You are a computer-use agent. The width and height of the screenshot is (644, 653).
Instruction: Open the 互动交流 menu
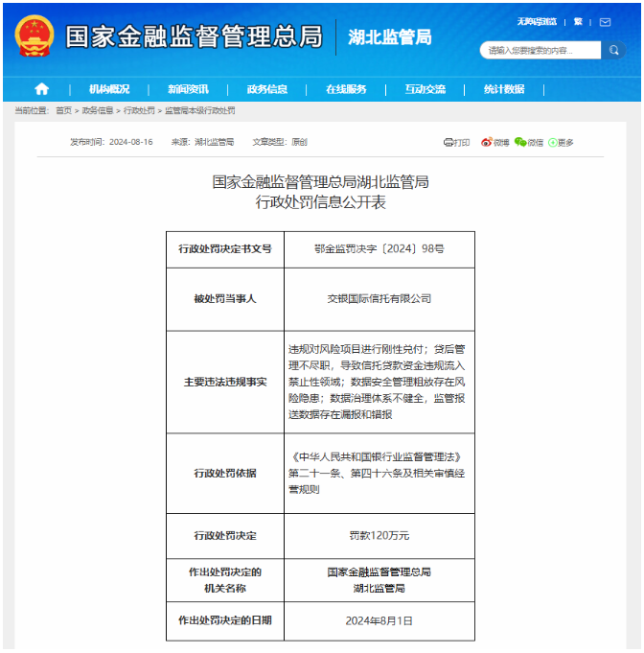[x=425, y=89]
